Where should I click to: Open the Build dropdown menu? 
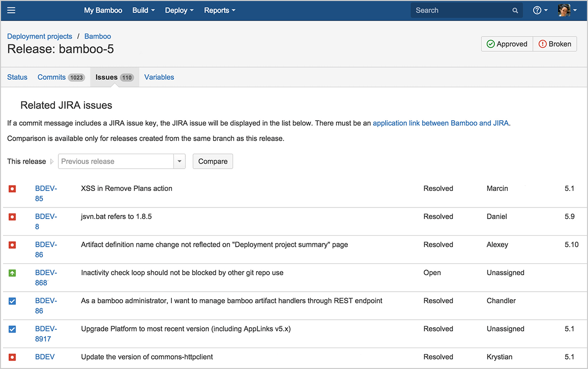click(x=143, y=10)
